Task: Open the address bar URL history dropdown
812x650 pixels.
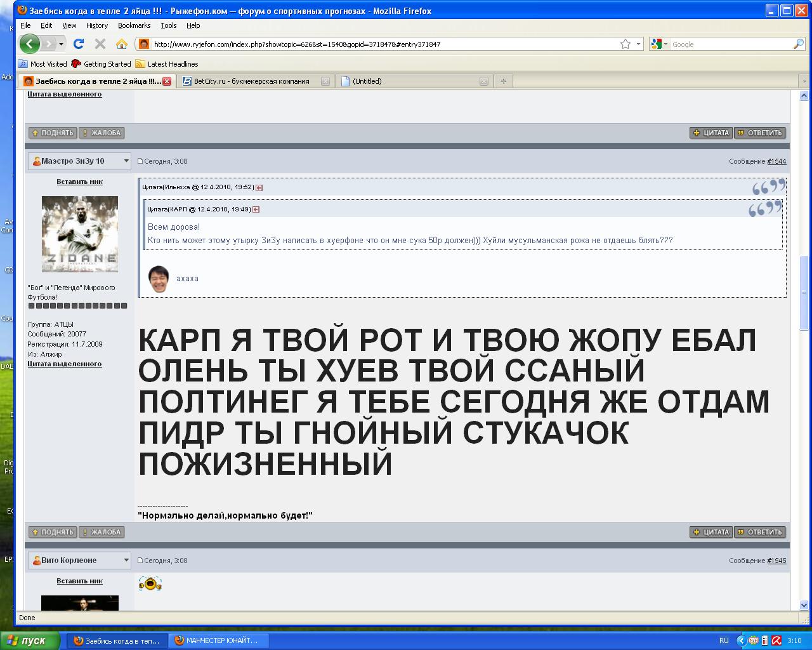Action: [638, 44]
